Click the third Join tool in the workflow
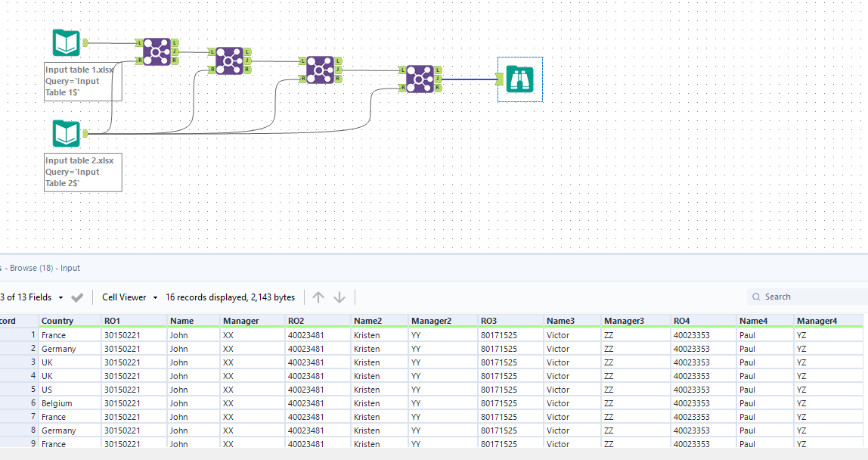This screenshot has width=868, height=460. pos(318,70)
